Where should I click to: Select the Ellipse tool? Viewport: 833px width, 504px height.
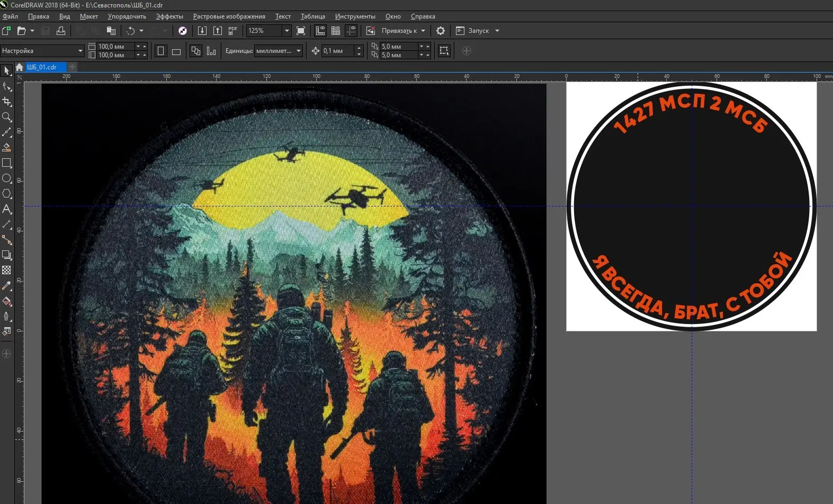tap(7, 178)
